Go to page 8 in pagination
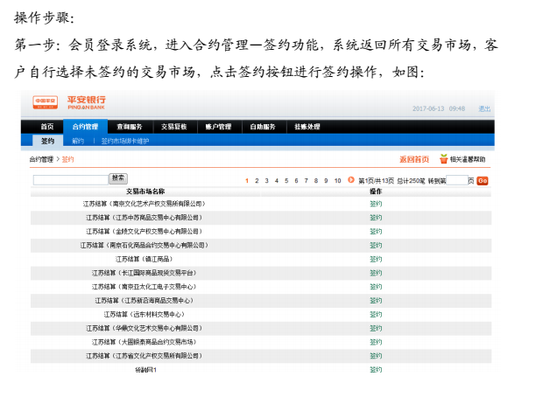This screenshot has height=397, width=550. tap(316, 181)
